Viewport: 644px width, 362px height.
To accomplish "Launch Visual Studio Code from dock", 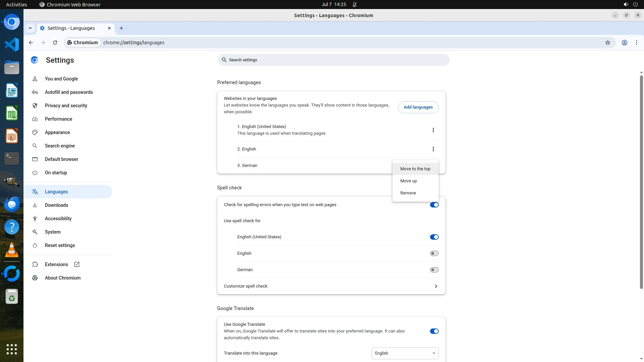I will [x=12, y=45].
